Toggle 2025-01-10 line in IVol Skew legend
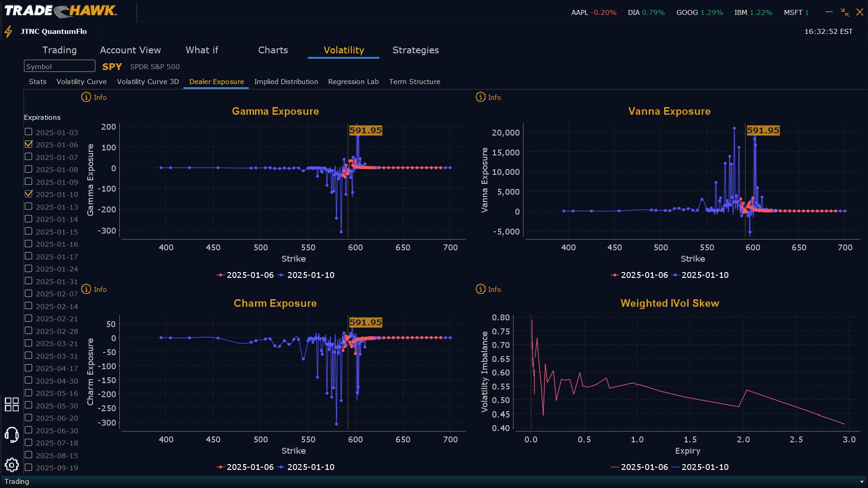This screenshot has height=488, width=868. click(x=700, y=467)
